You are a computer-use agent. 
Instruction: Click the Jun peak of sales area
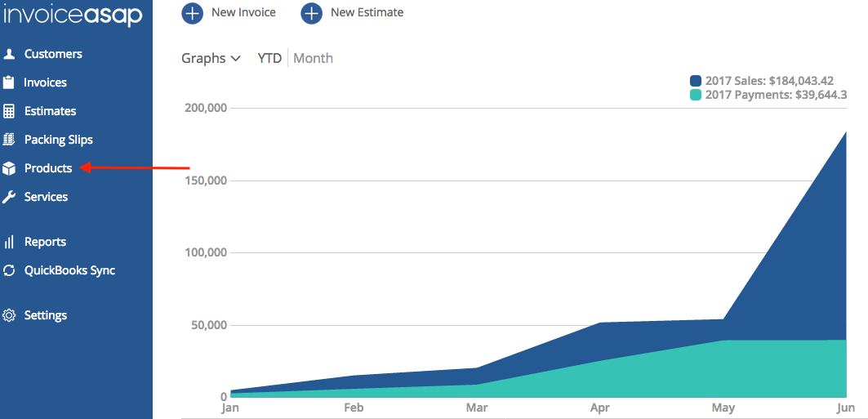(x=844, y=133)
